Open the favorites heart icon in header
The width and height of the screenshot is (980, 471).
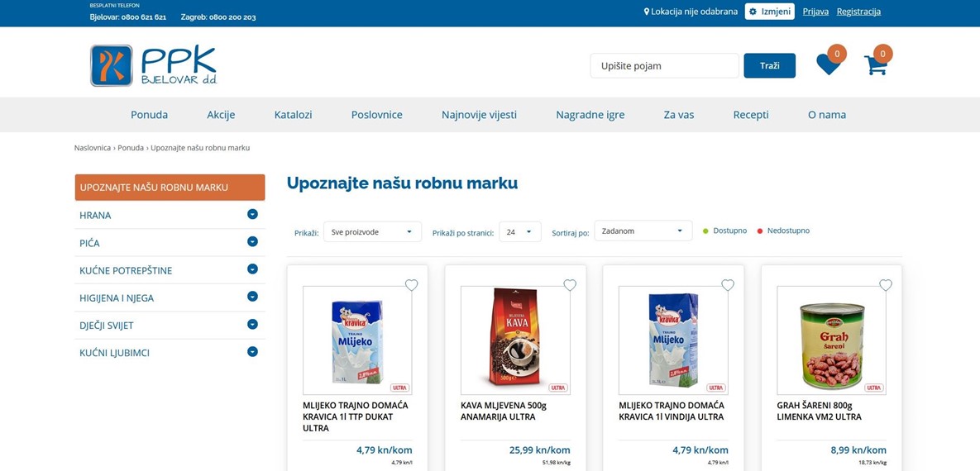828,64
